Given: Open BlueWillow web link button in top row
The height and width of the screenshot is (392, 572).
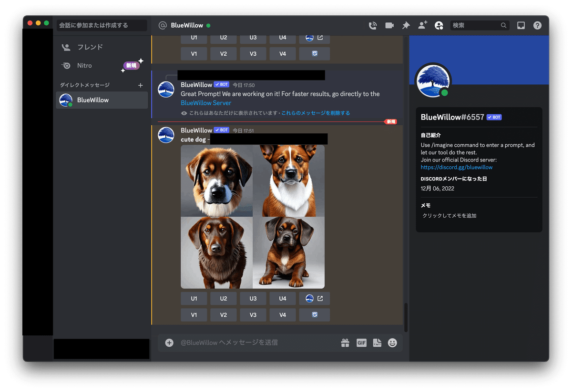Looking at the screenshot, I should (315, 38).
